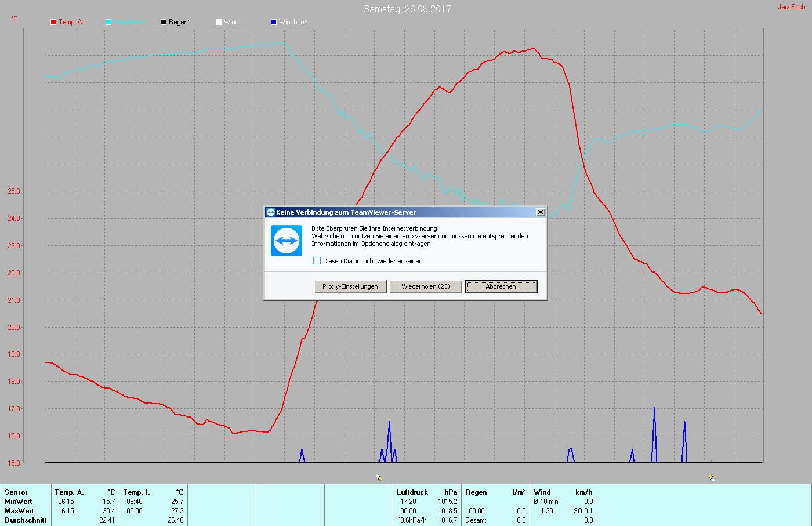Click Abbrechen to cancel the dialog
The width and height of the screenshot is (812, 526).
pyautogui.click(x=501, y=286)
